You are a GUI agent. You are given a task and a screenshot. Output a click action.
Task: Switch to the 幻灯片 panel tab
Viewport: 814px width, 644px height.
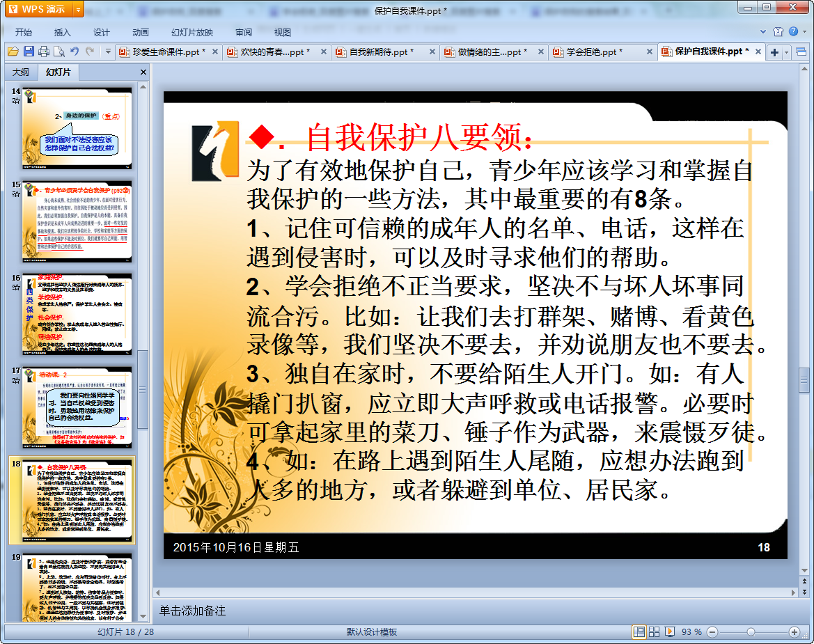coord(58,72)
